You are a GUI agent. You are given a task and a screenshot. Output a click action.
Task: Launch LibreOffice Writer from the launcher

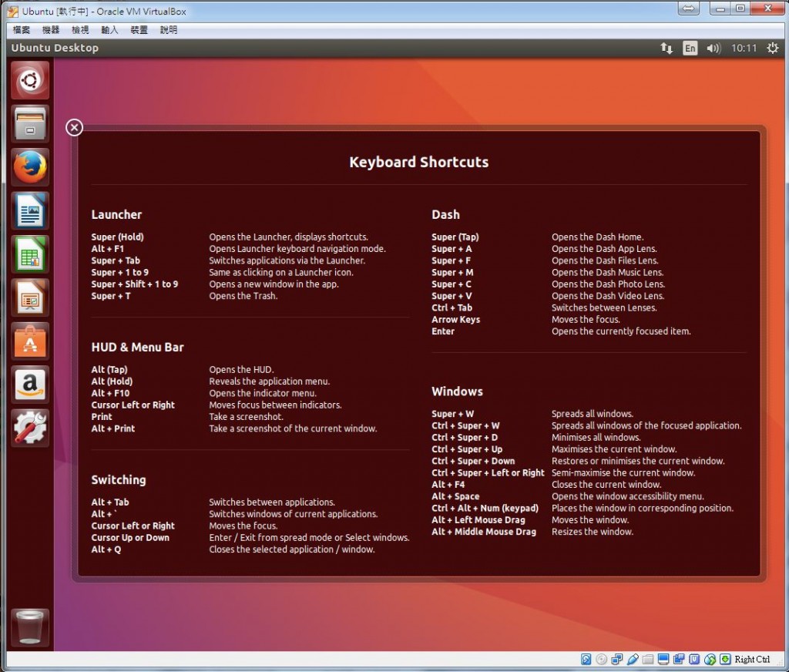click(30, 210)
